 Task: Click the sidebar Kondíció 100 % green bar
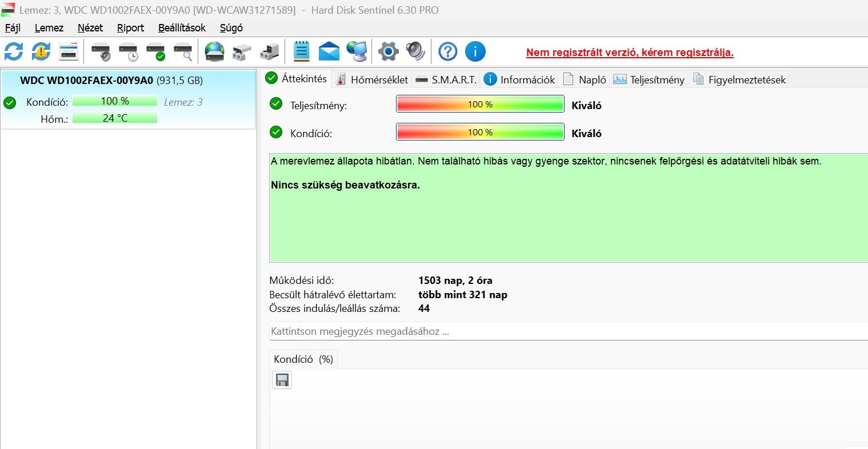point(115,101)
